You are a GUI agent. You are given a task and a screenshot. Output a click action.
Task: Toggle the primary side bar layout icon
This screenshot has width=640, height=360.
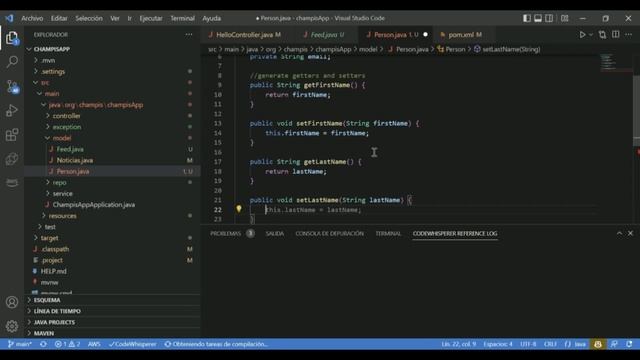tap(527, 18)
